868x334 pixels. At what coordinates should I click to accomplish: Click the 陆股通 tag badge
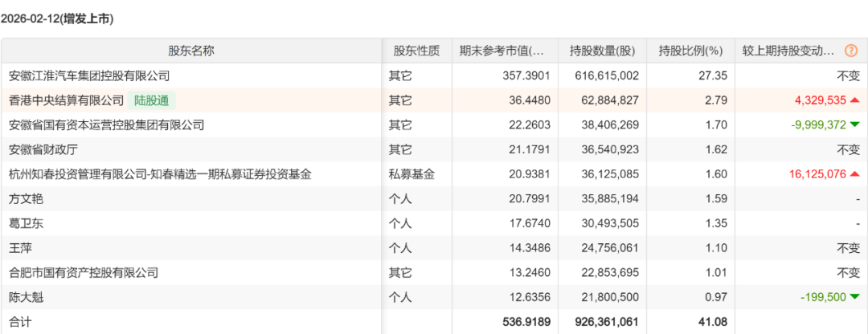[x=151, y=100]
